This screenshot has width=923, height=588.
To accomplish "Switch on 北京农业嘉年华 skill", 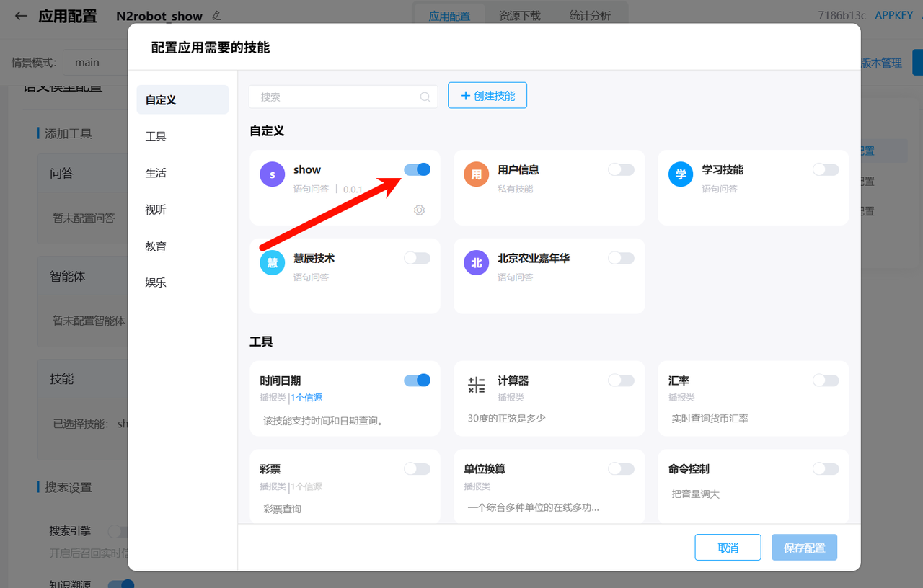I will 621,258.
